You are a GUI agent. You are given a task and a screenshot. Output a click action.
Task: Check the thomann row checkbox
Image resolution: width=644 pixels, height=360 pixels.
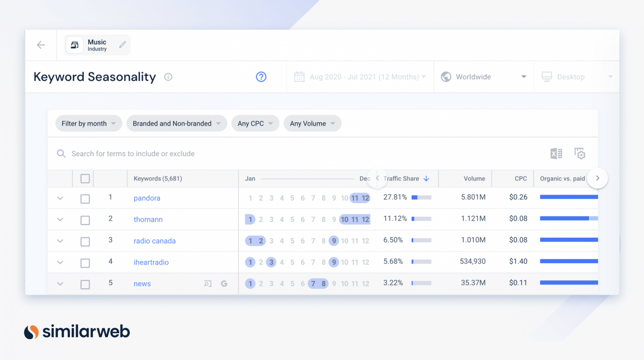click(85, 220)
